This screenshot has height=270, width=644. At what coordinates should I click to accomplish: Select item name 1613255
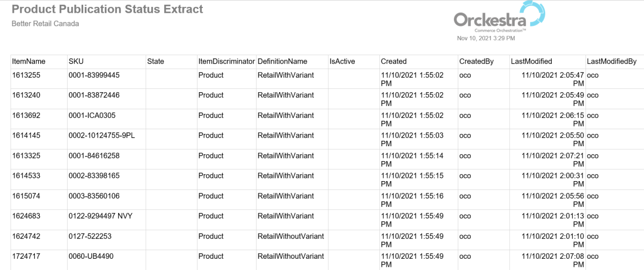point(25,76)
